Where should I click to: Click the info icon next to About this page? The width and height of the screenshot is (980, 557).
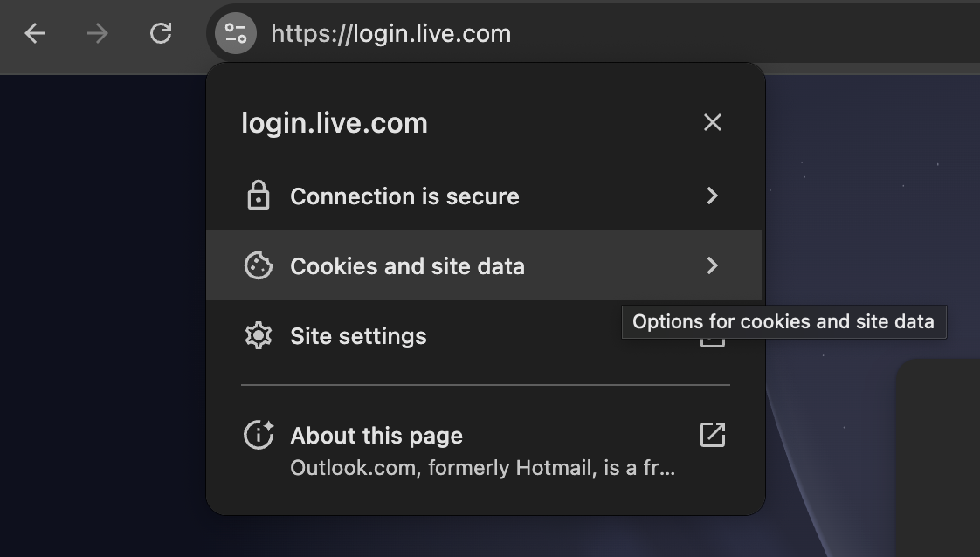[x=259, y=435]
